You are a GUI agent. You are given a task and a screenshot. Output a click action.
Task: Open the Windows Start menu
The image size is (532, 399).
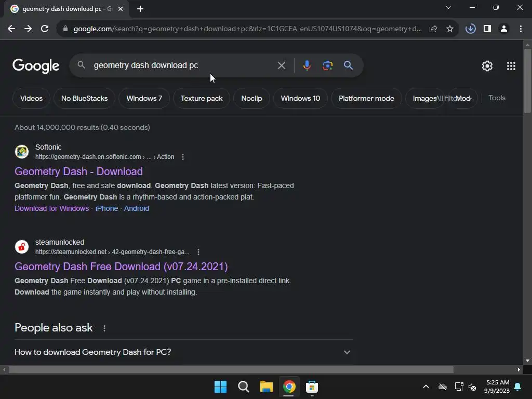pos(220,387)
